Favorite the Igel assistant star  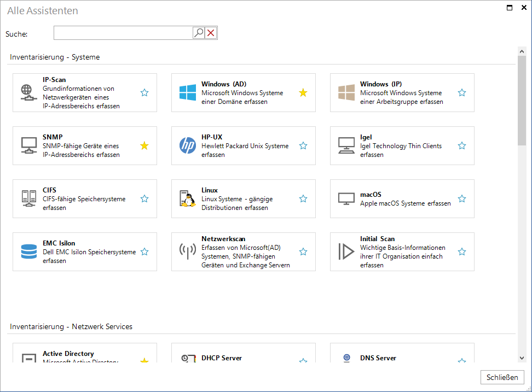pos(462,145)
